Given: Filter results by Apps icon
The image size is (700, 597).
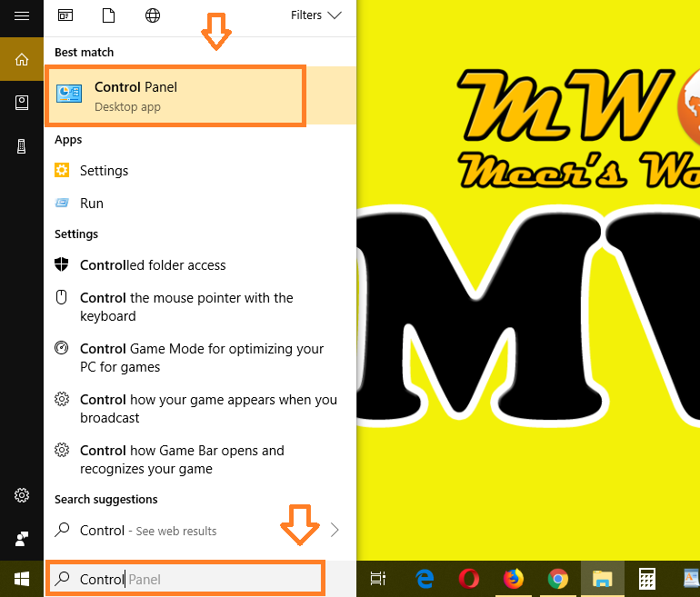Looking at the screenshot, I should coord(65,15).
